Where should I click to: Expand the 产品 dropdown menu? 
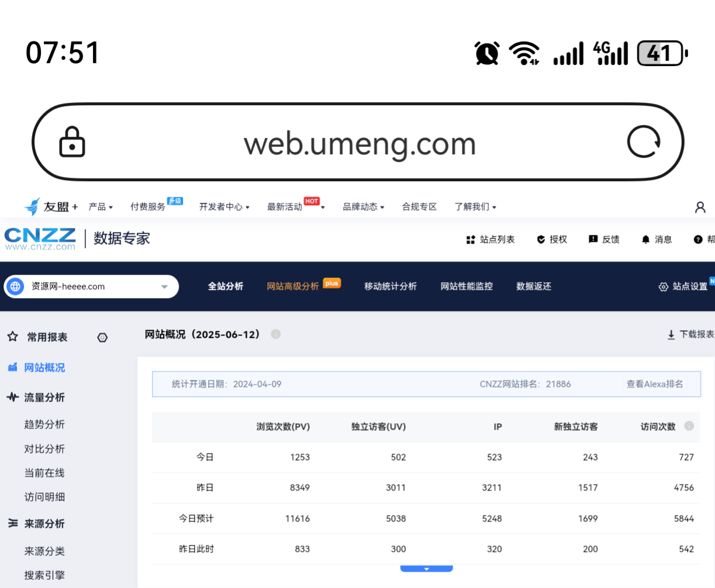point(101,207)
